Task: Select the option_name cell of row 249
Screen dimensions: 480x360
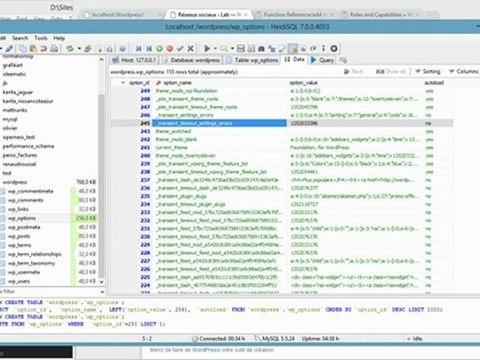Action: click(220, 91)
